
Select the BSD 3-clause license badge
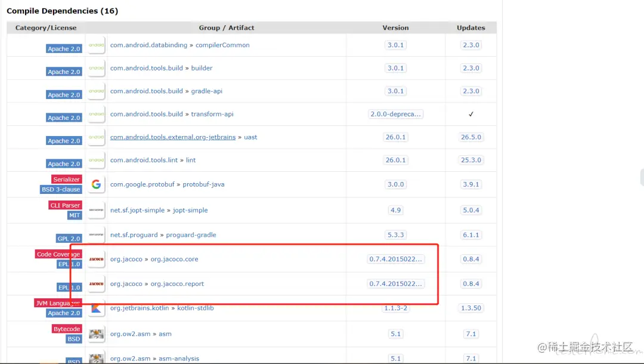coord(61,189)
